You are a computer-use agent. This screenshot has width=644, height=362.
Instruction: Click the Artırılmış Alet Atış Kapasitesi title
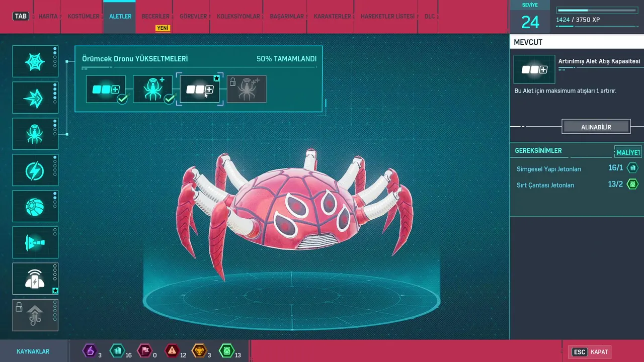click(x=599, y=61)
